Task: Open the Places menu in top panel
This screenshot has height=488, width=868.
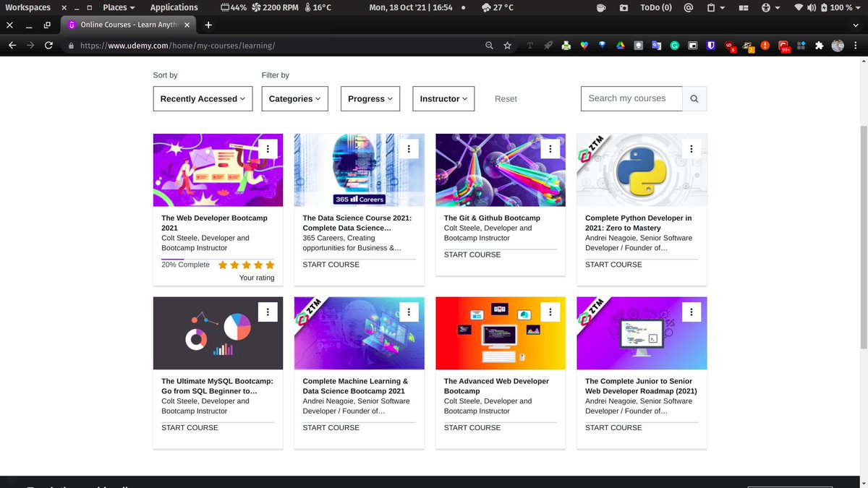Action: coord(119,7)
